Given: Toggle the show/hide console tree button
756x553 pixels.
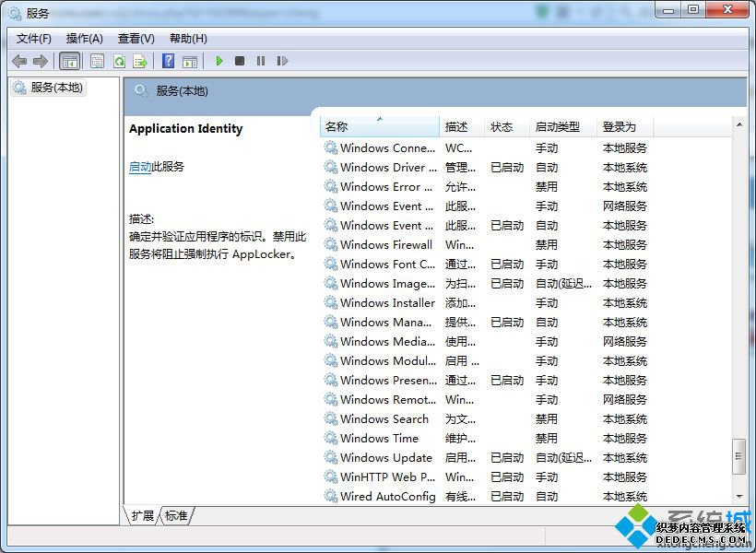Looking at the screenshot, I should [x=69, y=61].
